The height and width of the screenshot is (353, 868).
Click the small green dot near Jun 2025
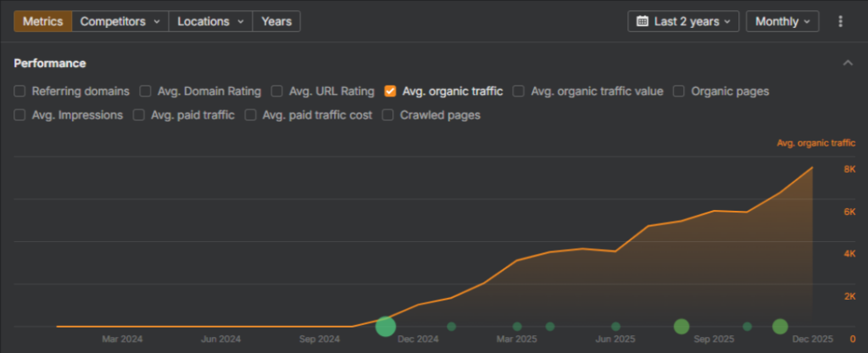coord(616,326)
